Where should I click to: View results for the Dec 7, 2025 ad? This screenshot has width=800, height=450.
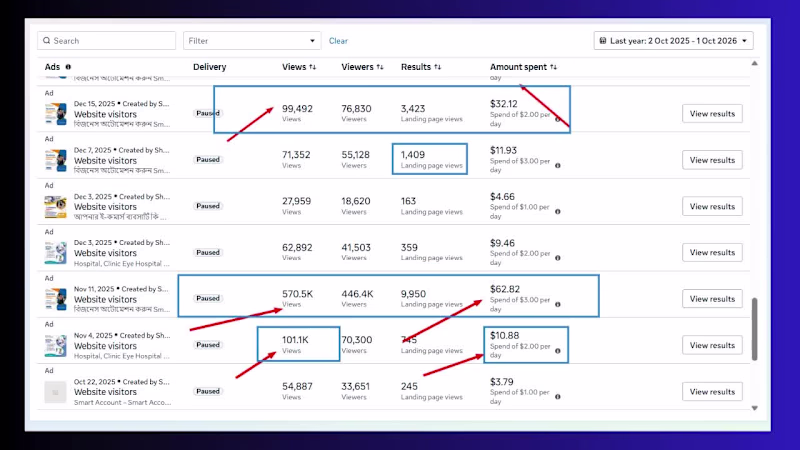coord(712,160)
